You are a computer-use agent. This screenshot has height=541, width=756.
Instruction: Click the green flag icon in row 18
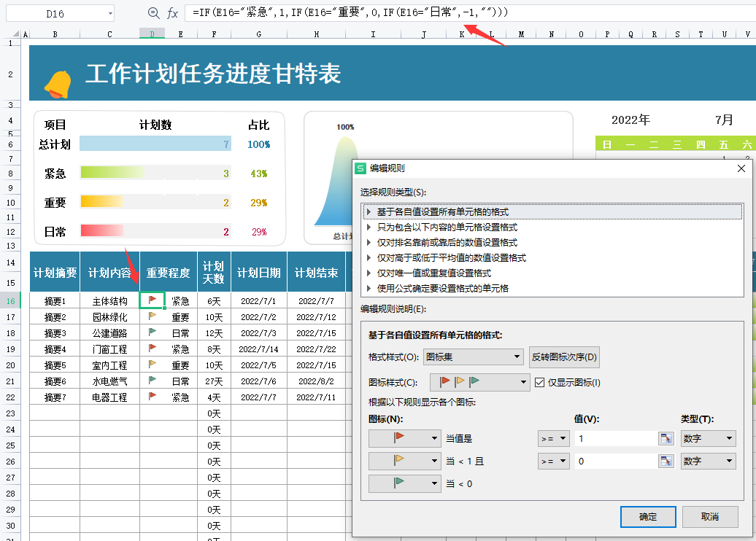pos(153,332)
